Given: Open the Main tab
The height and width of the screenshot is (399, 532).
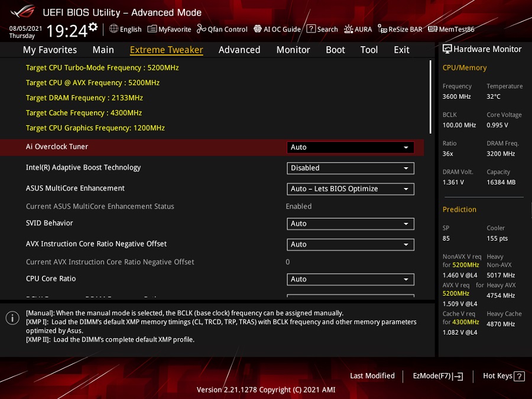Looking at the screenshot, I should [103, 50].
